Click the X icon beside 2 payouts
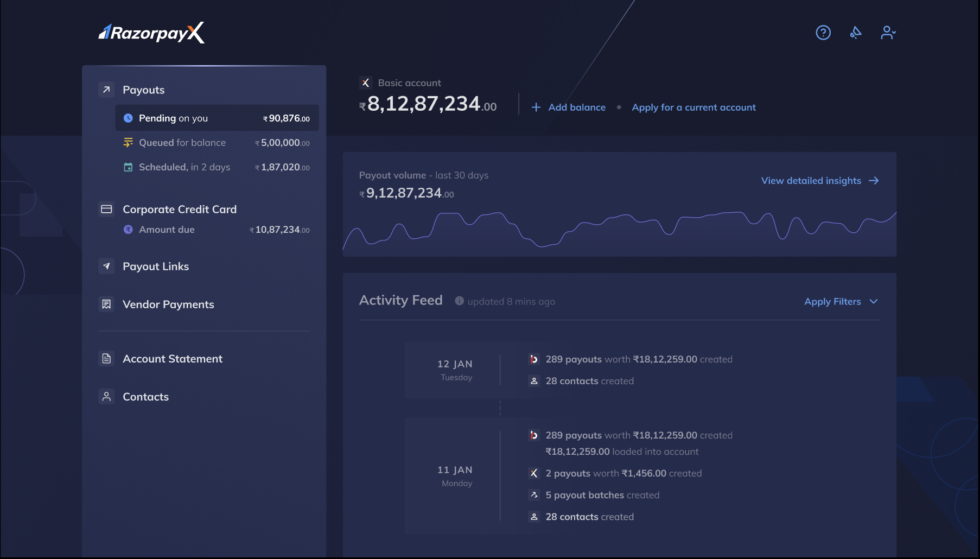 coord(534,473)
